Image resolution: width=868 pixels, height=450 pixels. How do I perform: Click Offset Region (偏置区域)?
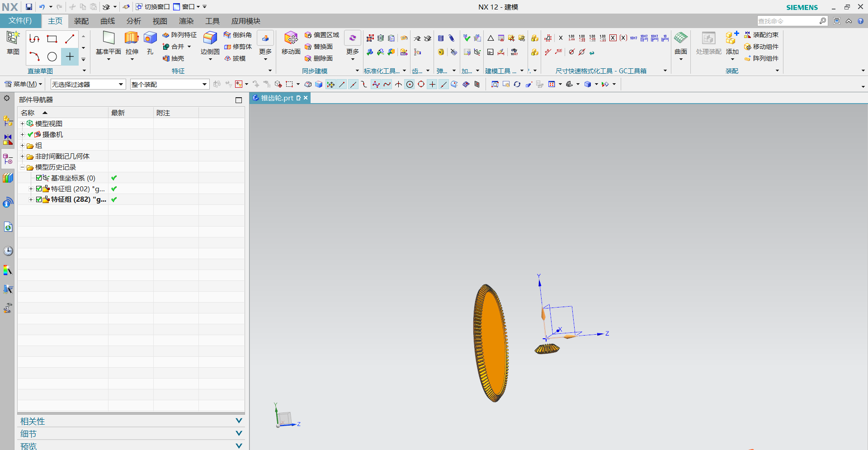tap(321, 35)
